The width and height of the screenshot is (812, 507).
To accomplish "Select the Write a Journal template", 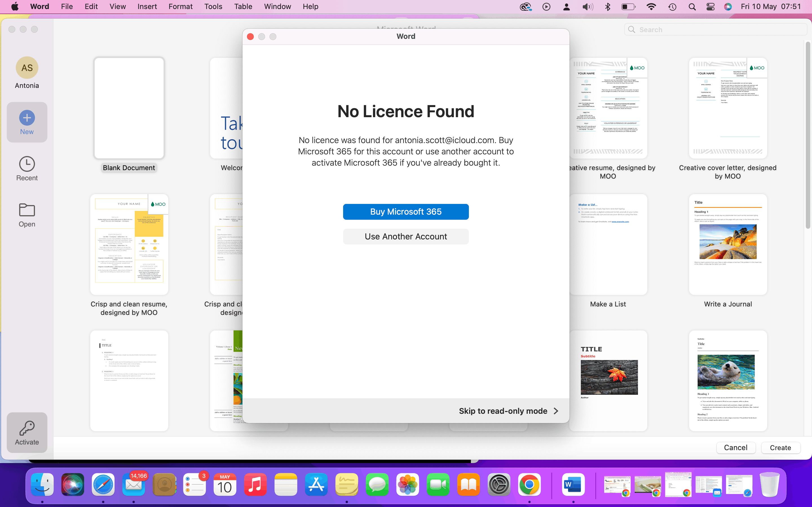I will click(x=728, y=245).
